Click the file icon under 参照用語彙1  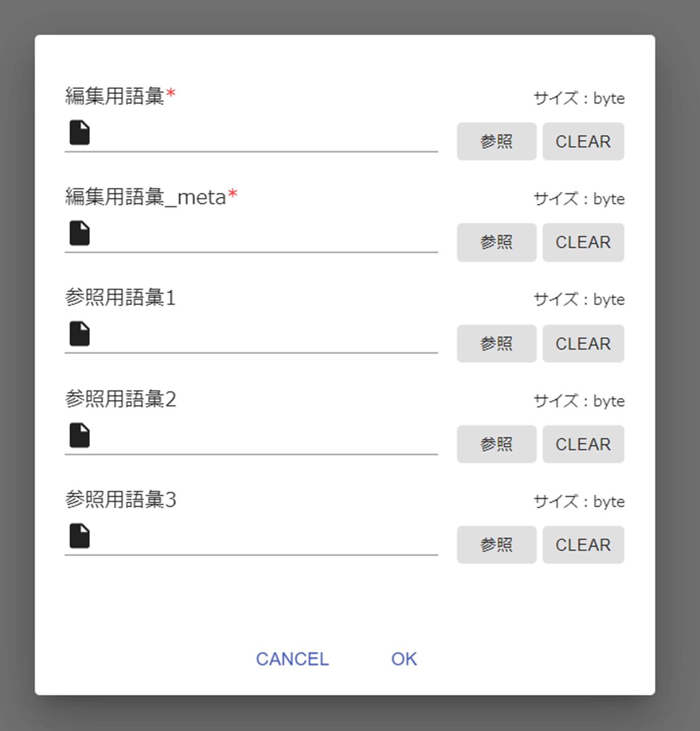80,334
